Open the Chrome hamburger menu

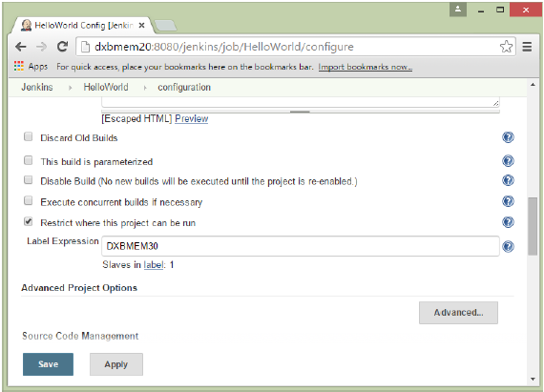[x=527, y=47]
